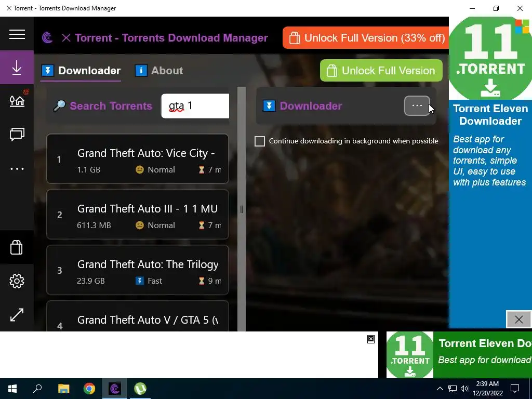Select the download arrow sidebar icon
The width and height of the screenshot is (532, 399).
[x=17, y=68]
